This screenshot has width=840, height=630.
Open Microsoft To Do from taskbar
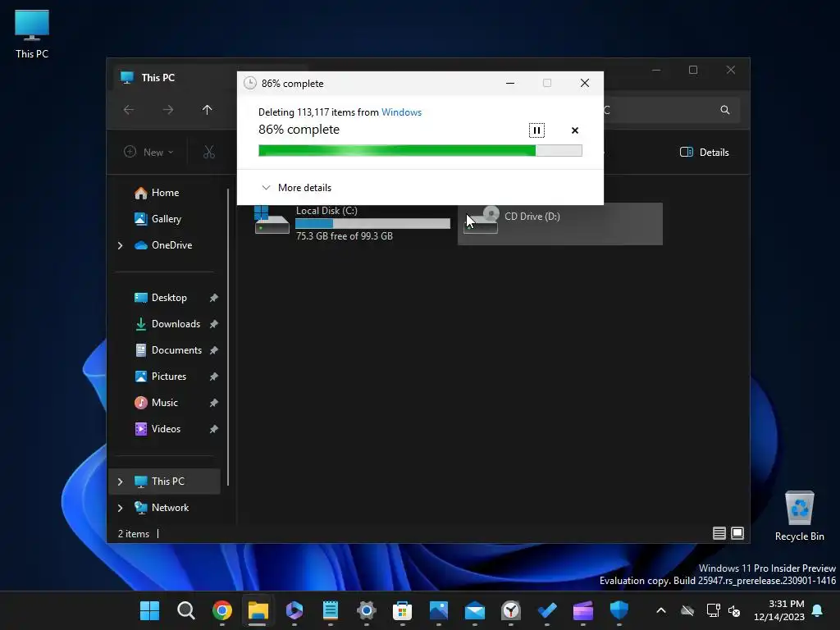[x=547, y=610]
